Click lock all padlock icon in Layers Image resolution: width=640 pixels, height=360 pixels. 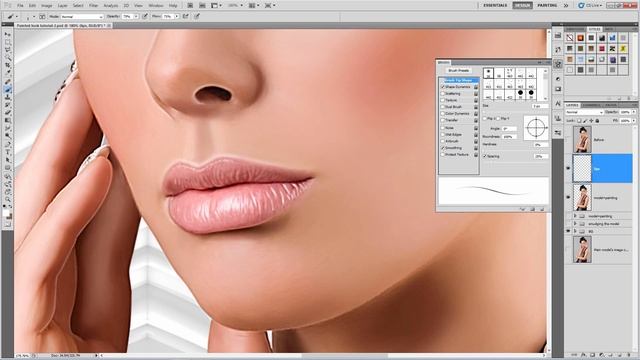598,121
